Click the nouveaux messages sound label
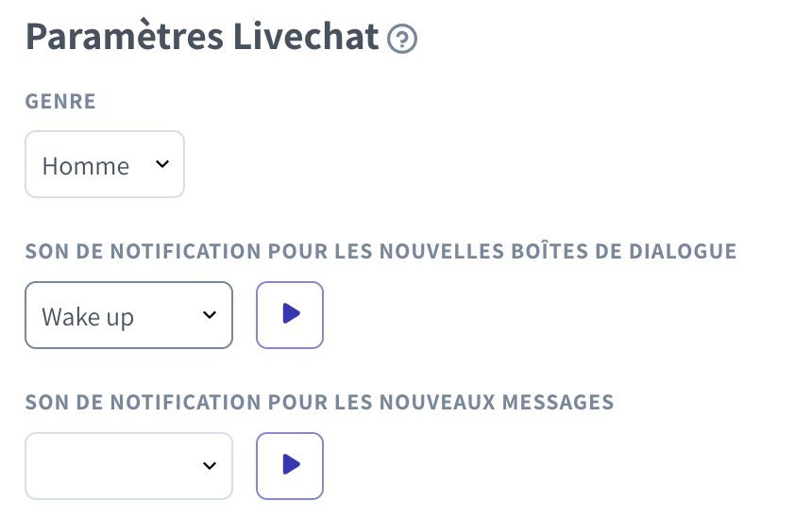Viewport: 812px width, 517px height. pos(319,403)
